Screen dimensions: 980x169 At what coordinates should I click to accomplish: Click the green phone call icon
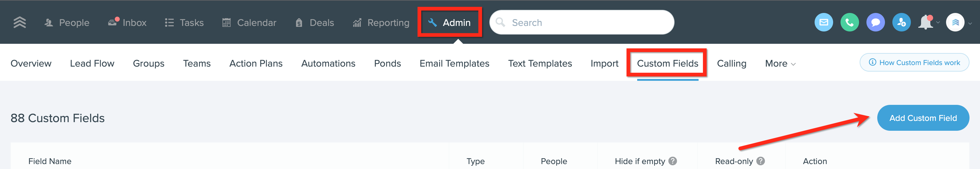point(849,23)
